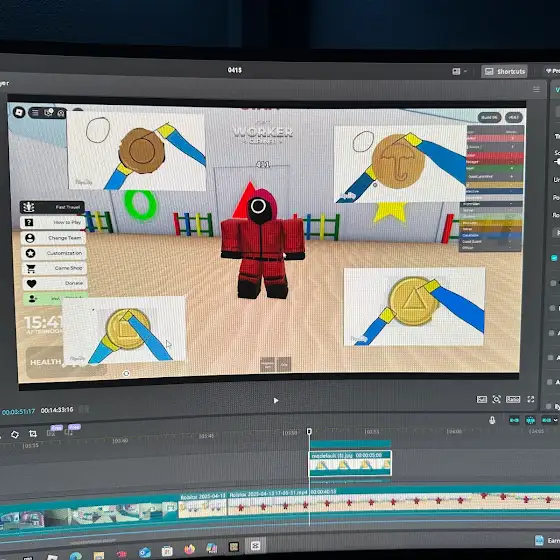This screenshot has height=560, width=560.
Task: Click the current timecode 00:03:51:17
Action: [x=18, y=411]
